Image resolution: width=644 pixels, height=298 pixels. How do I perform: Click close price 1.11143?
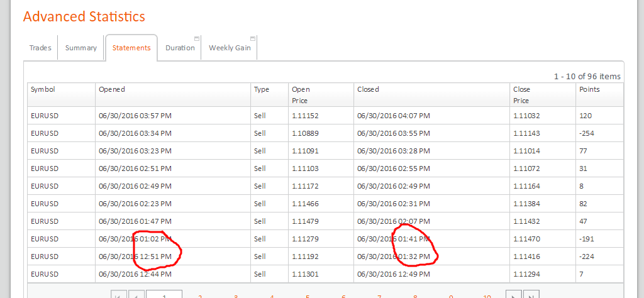click(x=526, y=133)
